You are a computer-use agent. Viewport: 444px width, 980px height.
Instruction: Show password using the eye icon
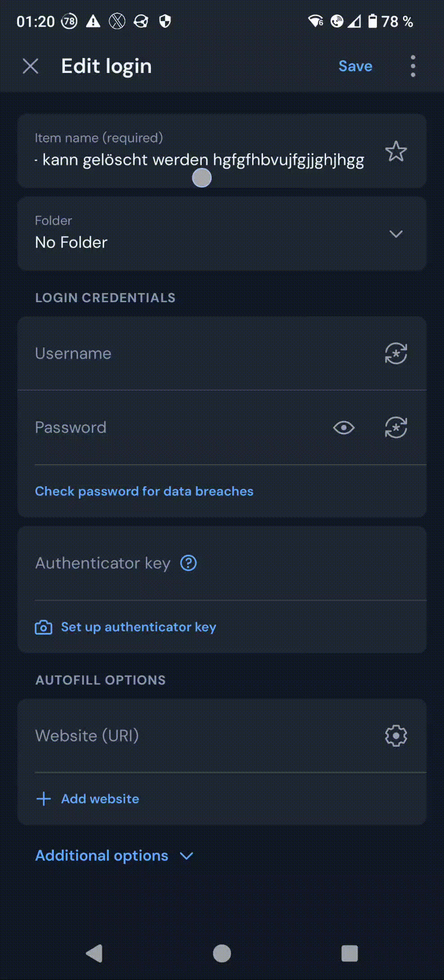coord(344,427)
